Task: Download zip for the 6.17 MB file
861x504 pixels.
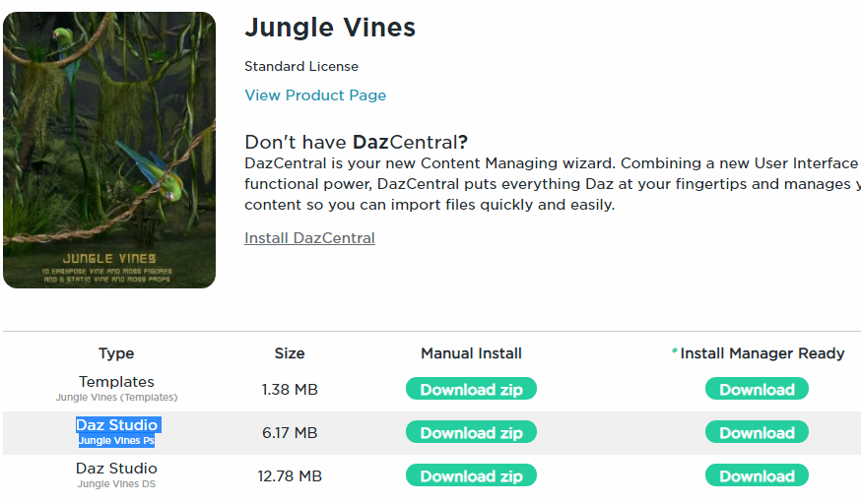Action: (x=471, y=432)
